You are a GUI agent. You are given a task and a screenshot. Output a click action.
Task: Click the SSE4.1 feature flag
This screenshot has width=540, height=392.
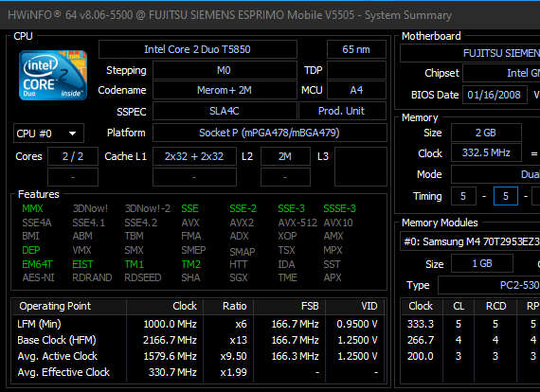[88, 223]
